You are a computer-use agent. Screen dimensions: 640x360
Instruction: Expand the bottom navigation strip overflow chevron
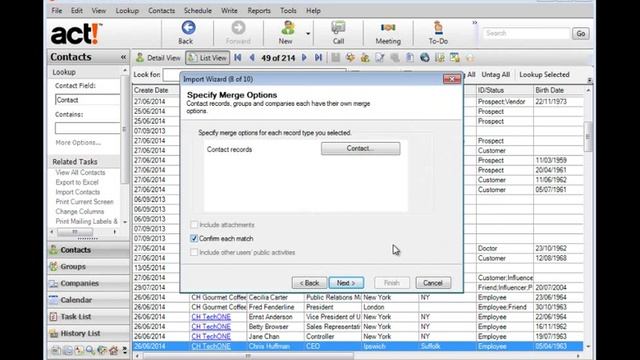124,350
